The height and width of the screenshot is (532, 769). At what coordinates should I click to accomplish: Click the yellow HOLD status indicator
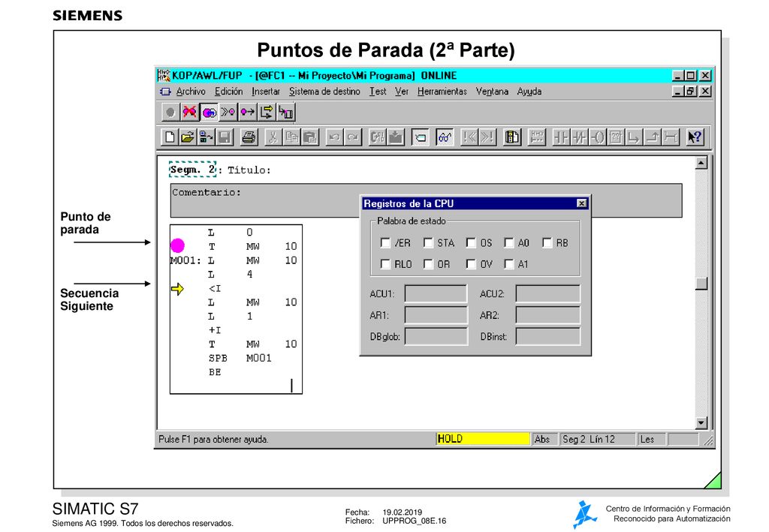(x=483, y=439)
